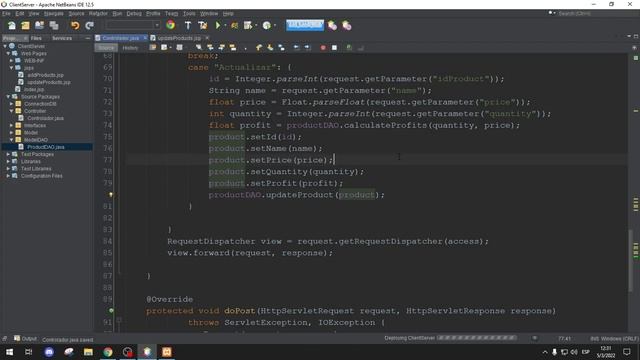This screenshot has width=640, height=360.
Task: Expand the Configuration Files node
Action: click(x=8, y=176)
